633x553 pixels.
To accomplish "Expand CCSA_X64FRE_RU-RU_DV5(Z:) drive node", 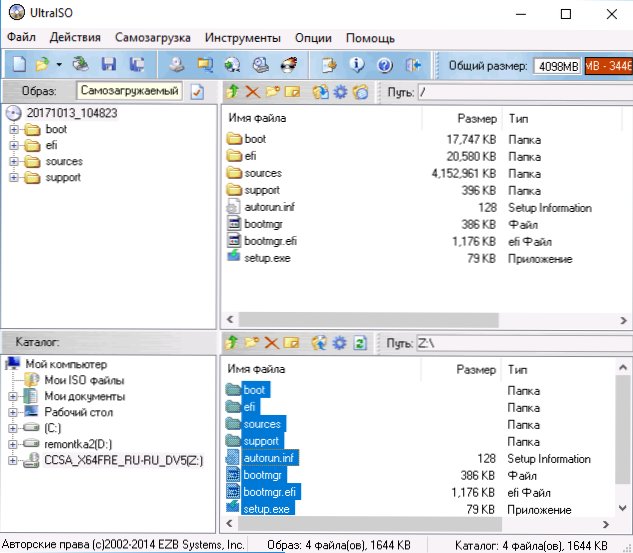I will click(x=13, y=461).
